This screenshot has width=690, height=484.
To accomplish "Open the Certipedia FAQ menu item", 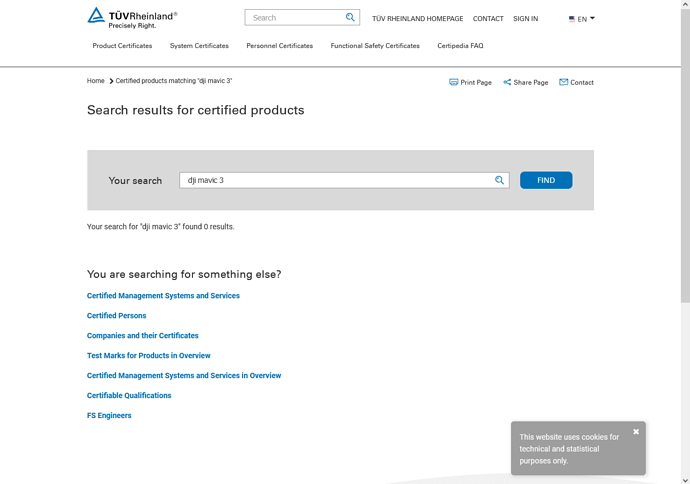I will [x=460, y=46].
